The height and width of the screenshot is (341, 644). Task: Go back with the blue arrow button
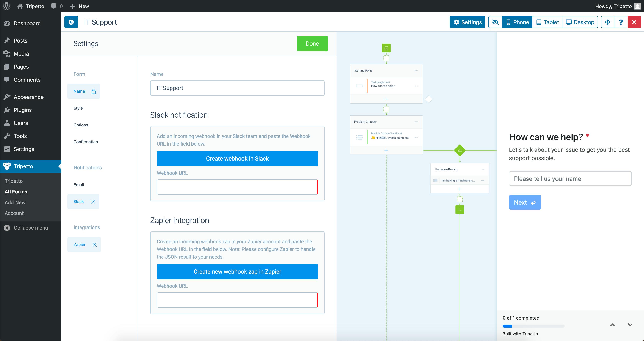(x=71, y=22)
